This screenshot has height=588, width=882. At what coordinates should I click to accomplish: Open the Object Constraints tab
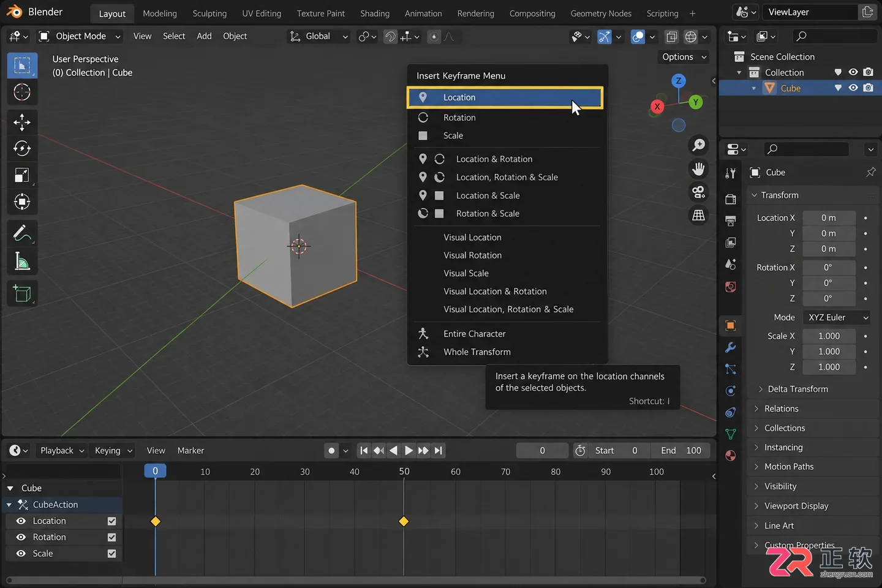[x=730, y=412]
